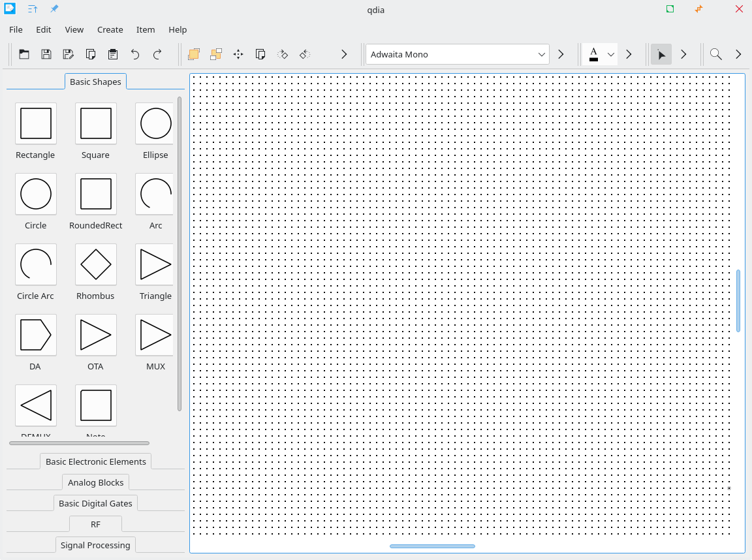The width and height of the screenshot is (752, 560).
Task: Expand overflow chevron right of the font box
Action: (x=561, y=54)
